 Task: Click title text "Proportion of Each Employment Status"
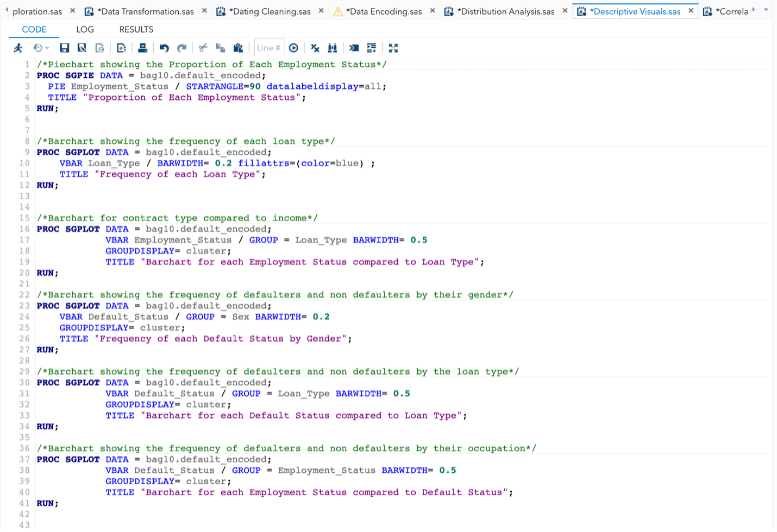tap(191, 98)
